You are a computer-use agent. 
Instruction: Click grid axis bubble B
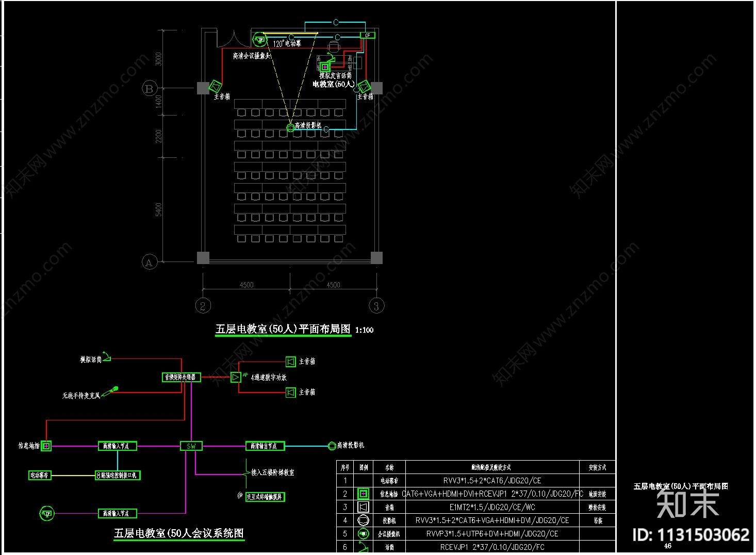click(149, 88)
